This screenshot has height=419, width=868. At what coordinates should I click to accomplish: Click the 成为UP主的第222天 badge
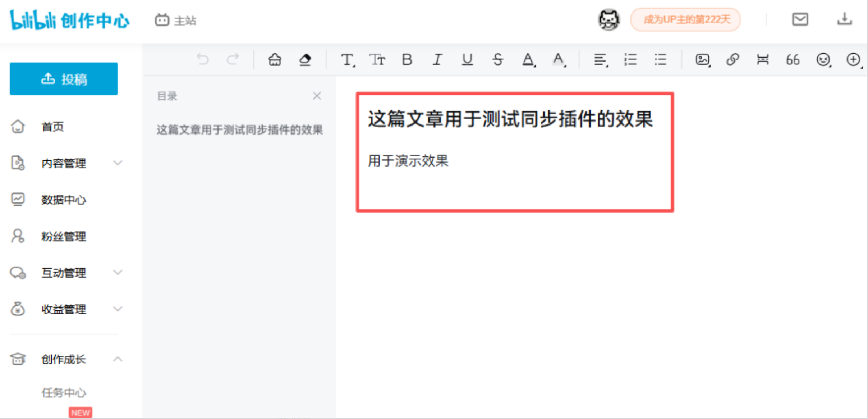point(685,19)
